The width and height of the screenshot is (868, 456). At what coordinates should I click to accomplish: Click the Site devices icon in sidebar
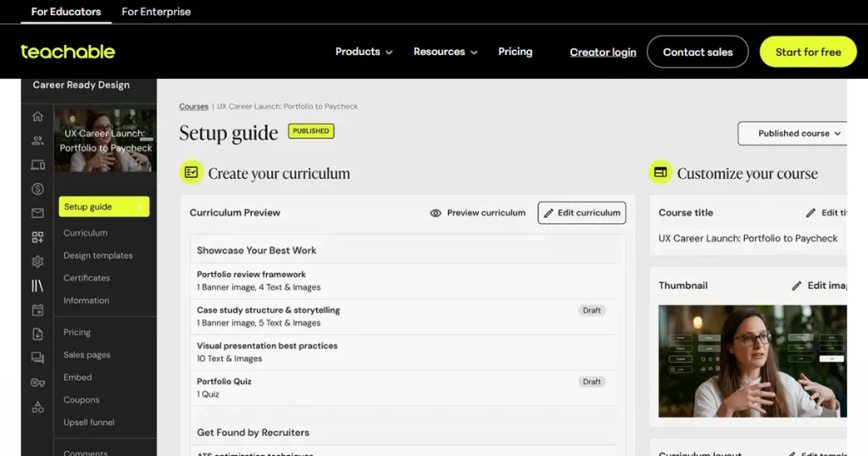tap(37, 165)
